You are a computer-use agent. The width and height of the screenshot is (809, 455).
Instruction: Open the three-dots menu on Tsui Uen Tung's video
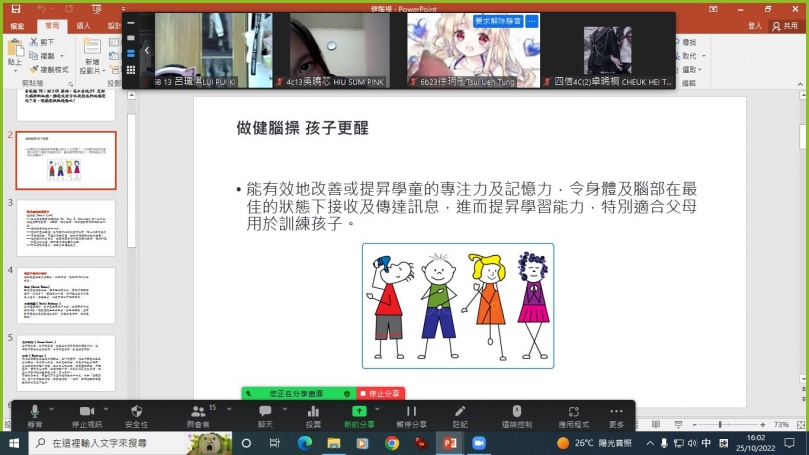532,21
